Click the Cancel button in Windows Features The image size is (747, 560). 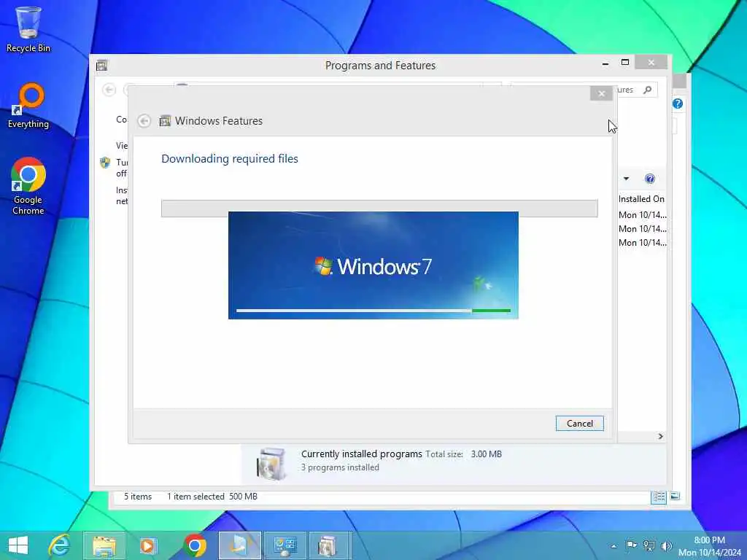(x=579, y=424)
